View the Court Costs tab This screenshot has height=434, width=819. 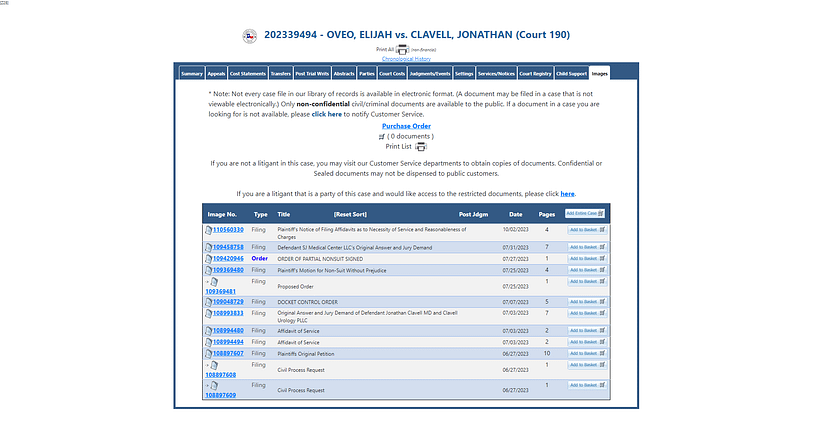[392, 74]
